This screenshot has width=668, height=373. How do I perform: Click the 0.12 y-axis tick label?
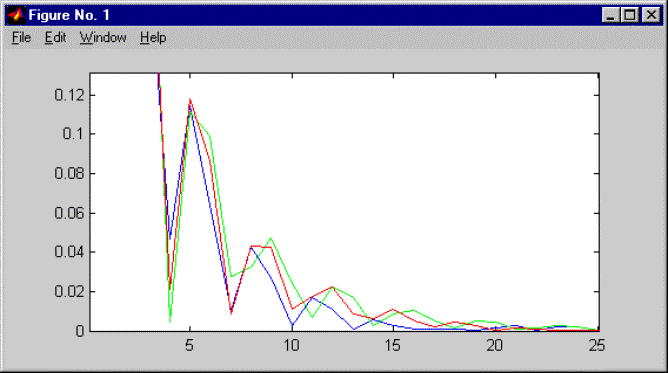coord(69,95)
